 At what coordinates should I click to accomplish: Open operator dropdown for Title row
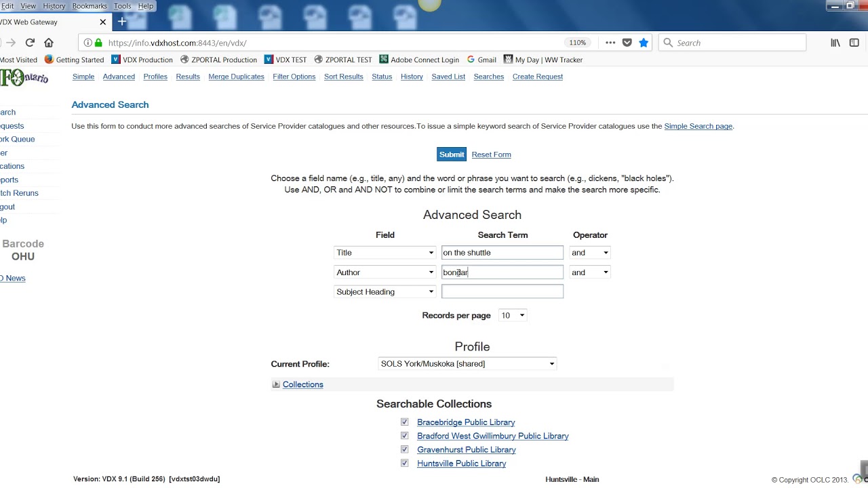coord(590,253)
